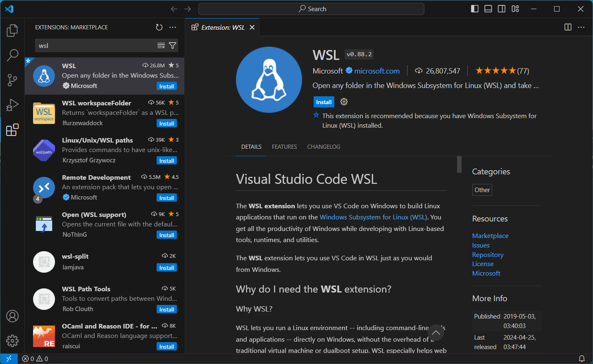Go forward in navigation history

coord(188,9)
